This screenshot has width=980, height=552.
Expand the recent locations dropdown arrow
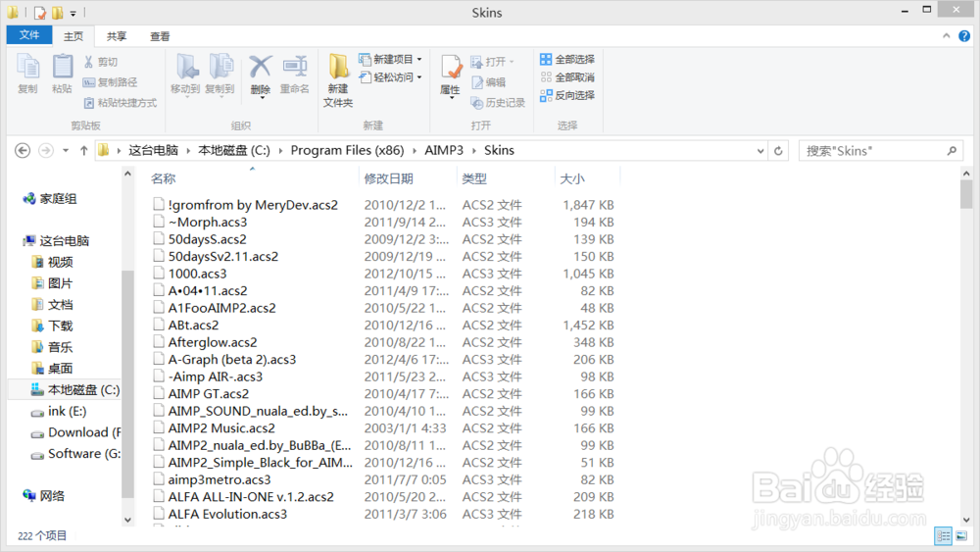click(x=66, y=151)
